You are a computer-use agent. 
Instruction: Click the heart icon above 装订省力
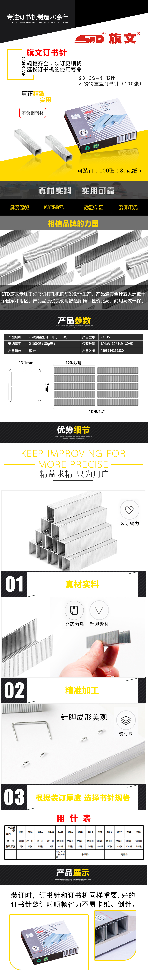tap(129, 509)
